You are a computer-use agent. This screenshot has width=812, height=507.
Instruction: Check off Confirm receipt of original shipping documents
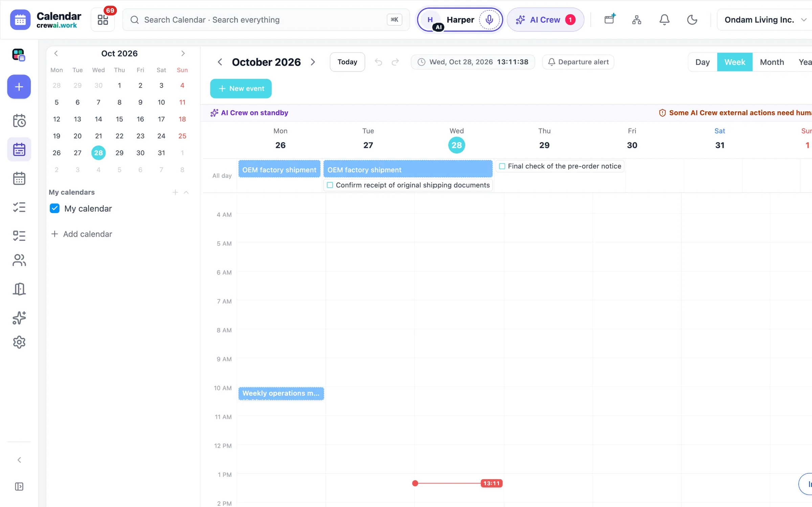[330, 185]
